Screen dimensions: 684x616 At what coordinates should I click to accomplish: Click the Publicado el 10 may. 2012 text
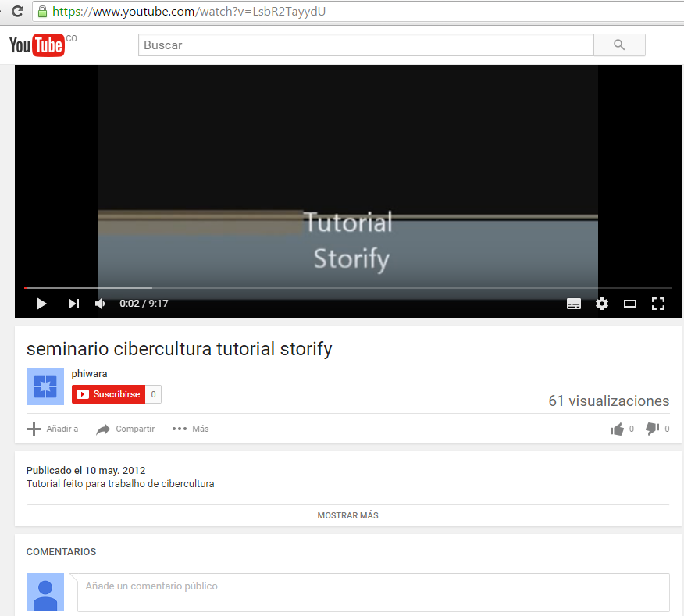pos(86,470)
